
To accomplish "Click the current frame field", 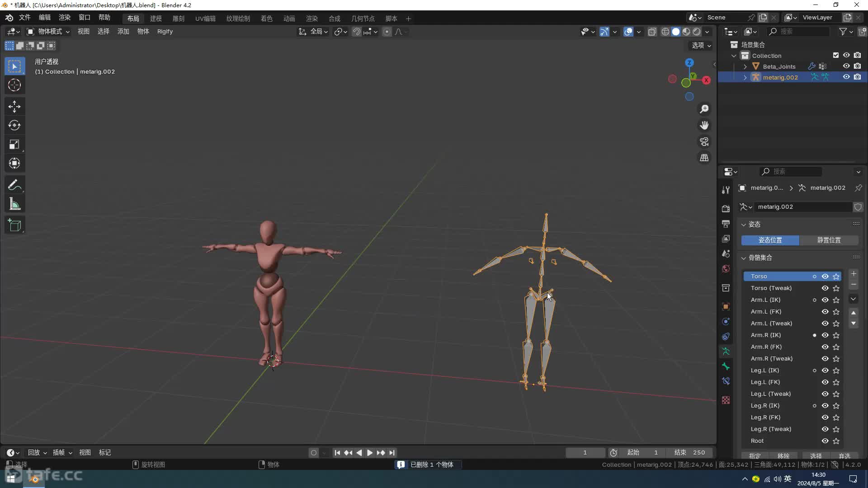I will [585, 453].
